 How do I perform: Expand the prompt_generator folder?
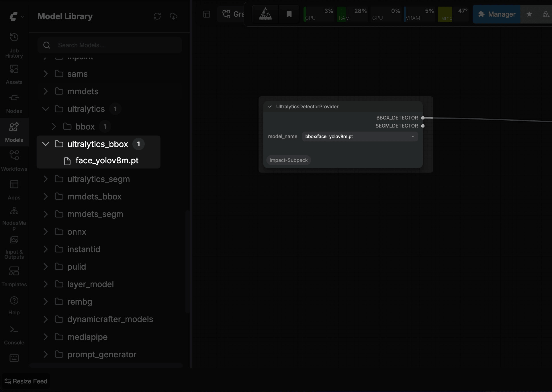click(x=46, y=354)
